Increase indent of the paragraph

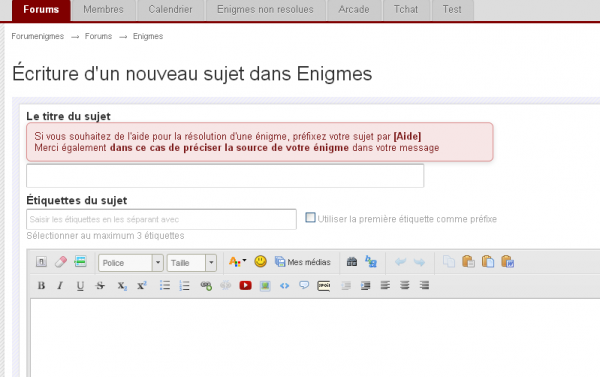point(365,286)
